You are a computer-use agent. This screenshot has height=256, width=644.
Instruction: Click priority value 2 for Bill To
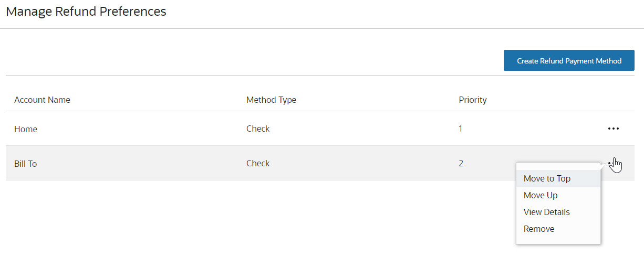[461, 163]
